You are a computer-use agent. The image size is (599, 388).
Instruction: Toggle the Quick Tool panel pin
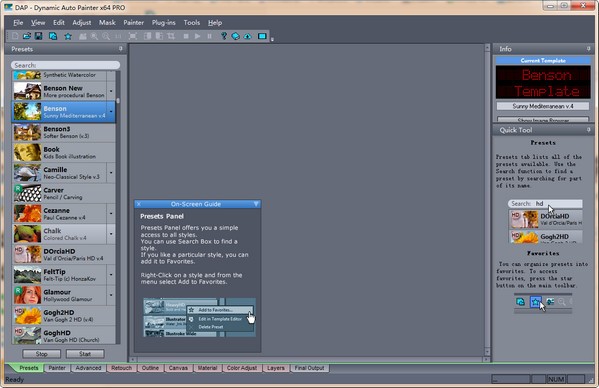(588, 130)
